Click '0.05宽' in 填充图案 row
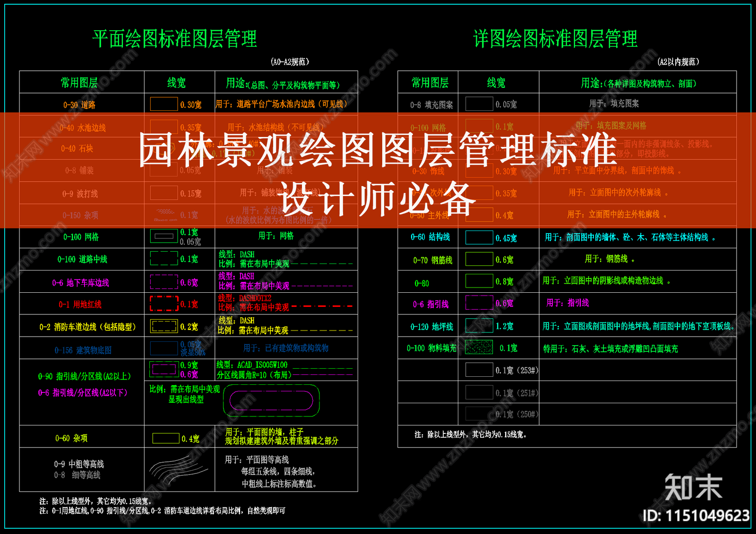The width and height of the screenshot is (756, 534). pos(506,104)
